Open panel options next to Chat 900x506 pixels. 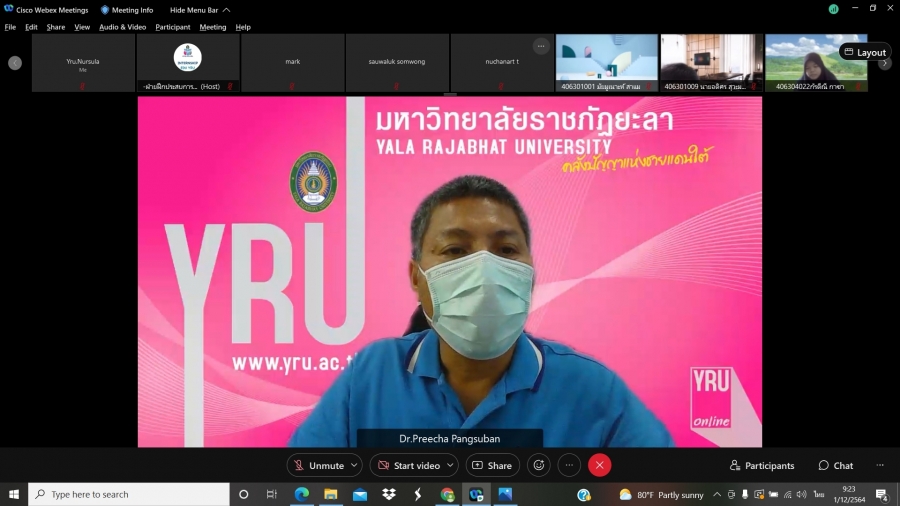pyautogui.click(x=880, y=465)
